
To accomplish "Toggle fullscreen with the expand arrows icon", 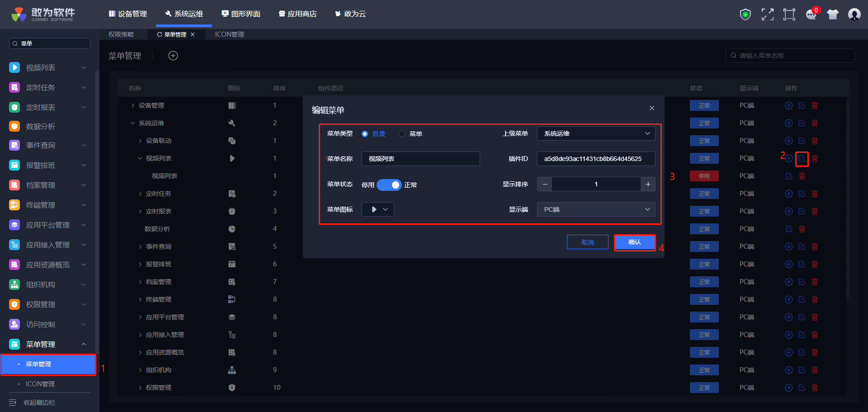I will point(767,14).
